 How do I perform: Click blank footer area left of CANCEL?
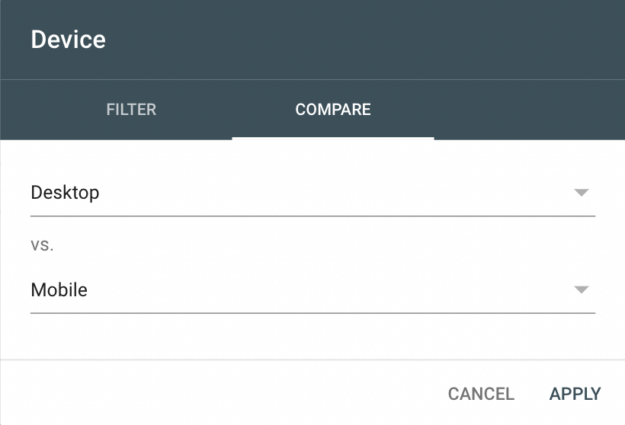(x=200, y=394)
